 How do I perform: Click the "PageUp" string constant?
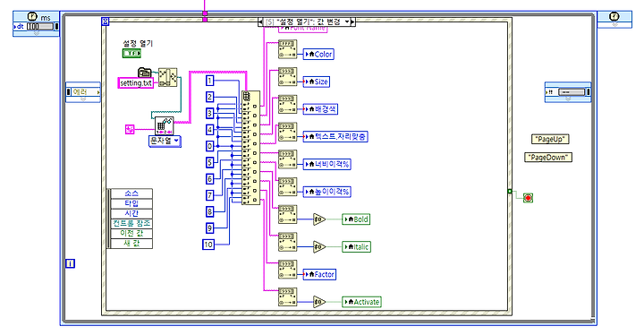click(550, 139)
